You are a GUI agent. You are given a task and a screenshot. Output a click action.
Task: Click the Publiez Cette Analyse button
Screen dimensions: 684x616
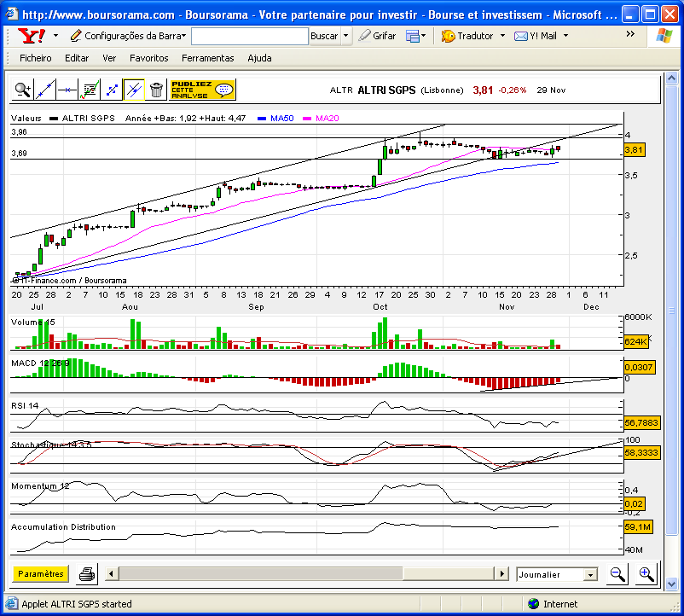click(202, 90)
